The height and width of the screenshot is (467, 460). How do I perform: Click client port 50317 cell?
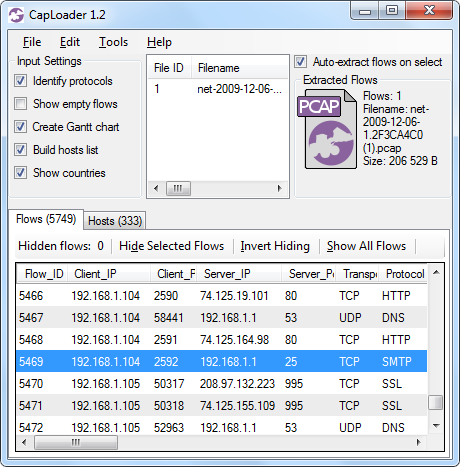169,384
